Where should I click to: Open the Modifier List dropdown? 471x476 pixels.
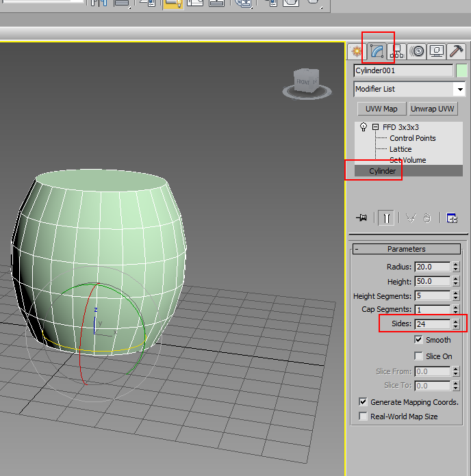459,89
